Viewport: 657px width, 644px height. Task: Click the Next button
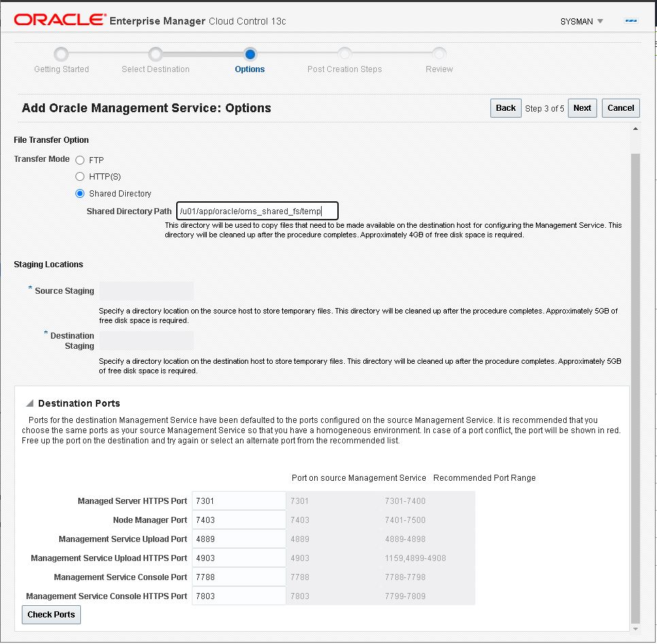(582, 107)
